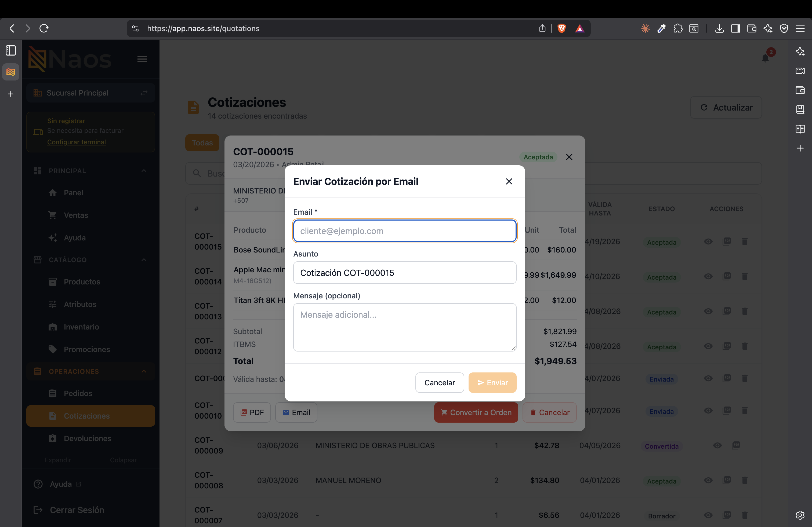Switch branch via Sucursal Principal selector
Viewport: 812px width, 527px height.
point(91,93)
